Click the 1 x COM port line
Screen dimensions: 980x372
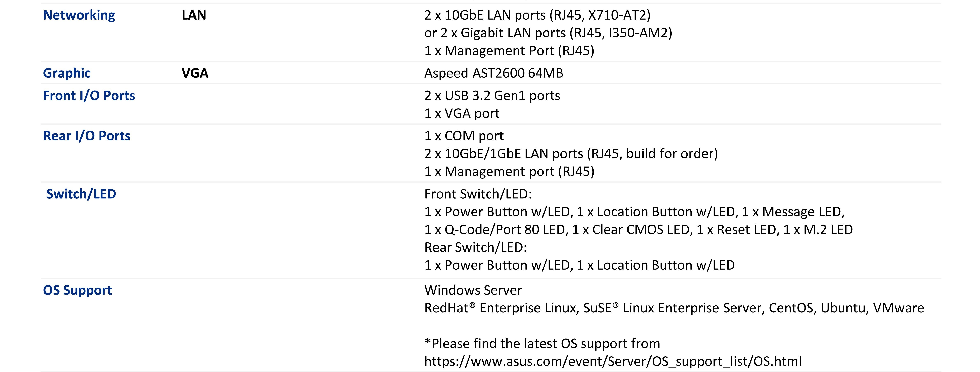click(x=464, y=136)
